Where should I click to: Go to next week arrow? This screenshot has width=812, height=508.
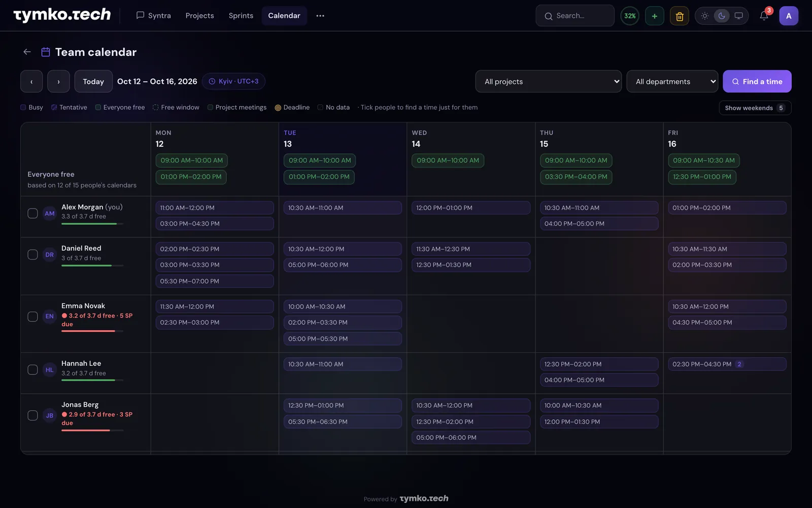click(x=58, y=81)
